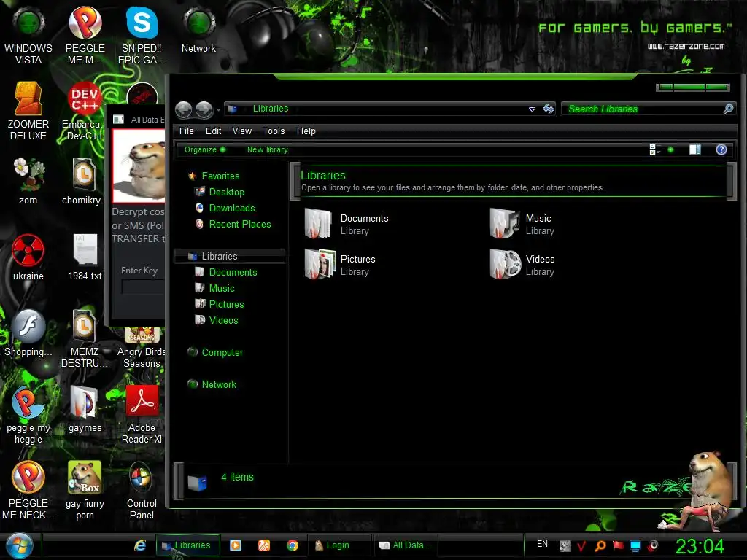Image resolution: width=747 pixels, height=560 pixels.
Task: Create a New library
Action: (x=267, y=149)
